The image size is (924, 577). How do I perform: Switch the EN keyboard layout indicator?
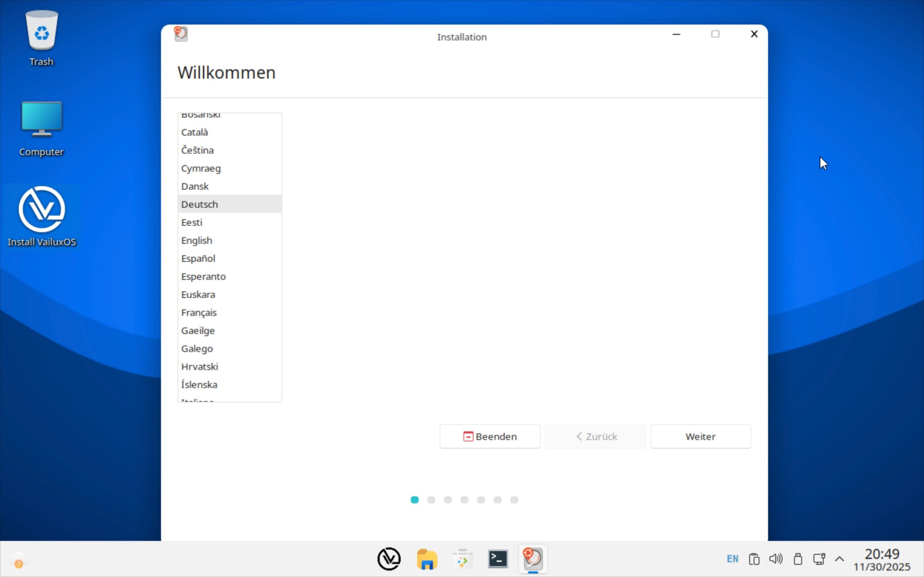tap(732, 559)
